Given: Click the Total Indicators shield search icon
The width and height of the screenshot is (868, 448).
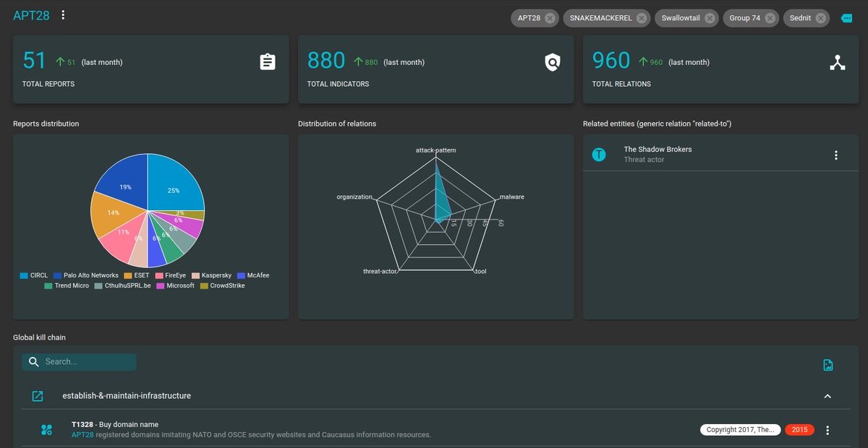Looking at the screenshot, I should click(x=553, y=62).
